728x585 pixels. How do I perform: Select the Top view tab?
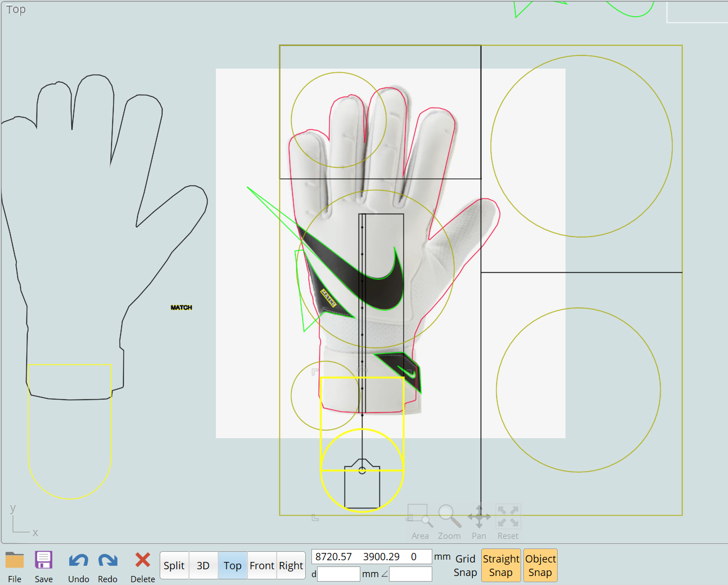[x=233, y=565]
